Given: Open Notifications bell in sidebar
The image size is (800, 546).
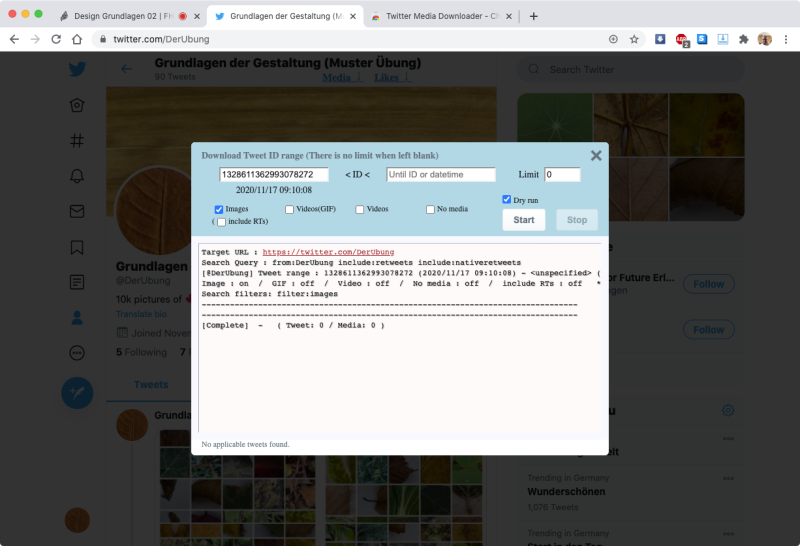Looking at the screenshot, I should click(x=77, y=176).
